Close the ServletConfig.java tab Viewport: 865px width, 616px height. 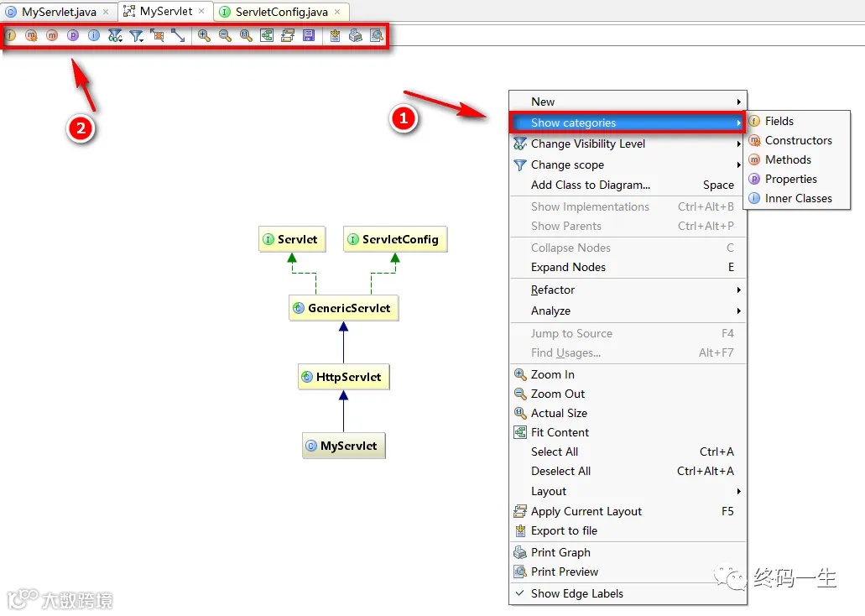(337, 12)
